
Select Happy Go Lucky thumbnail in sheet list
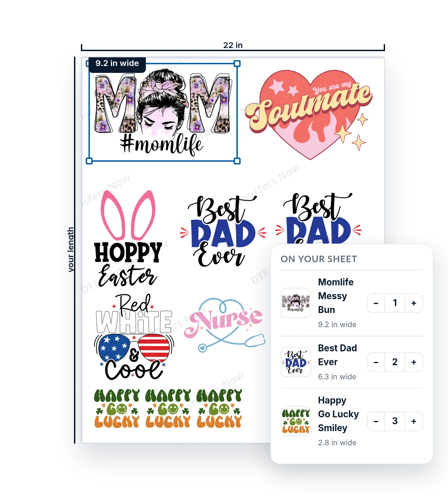pyautogui.click(x=296, y=421)
